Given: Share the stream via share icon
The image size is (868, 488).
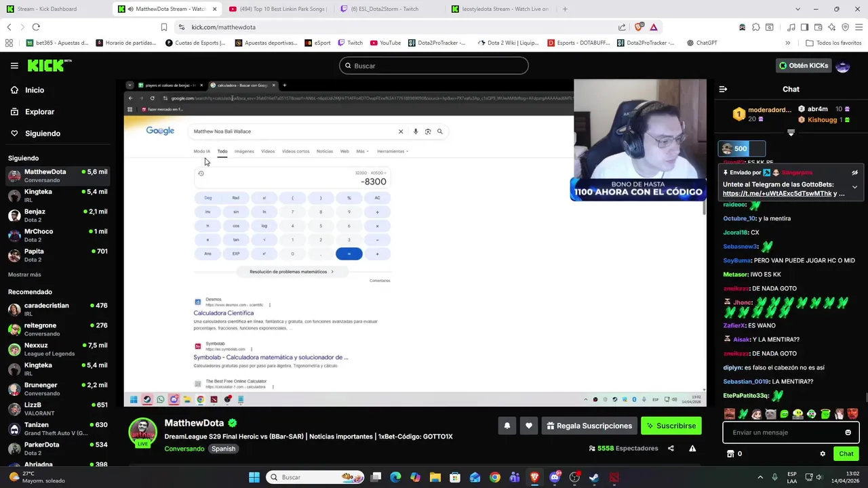Looking at the screenshot, I should tap(671, 448).
